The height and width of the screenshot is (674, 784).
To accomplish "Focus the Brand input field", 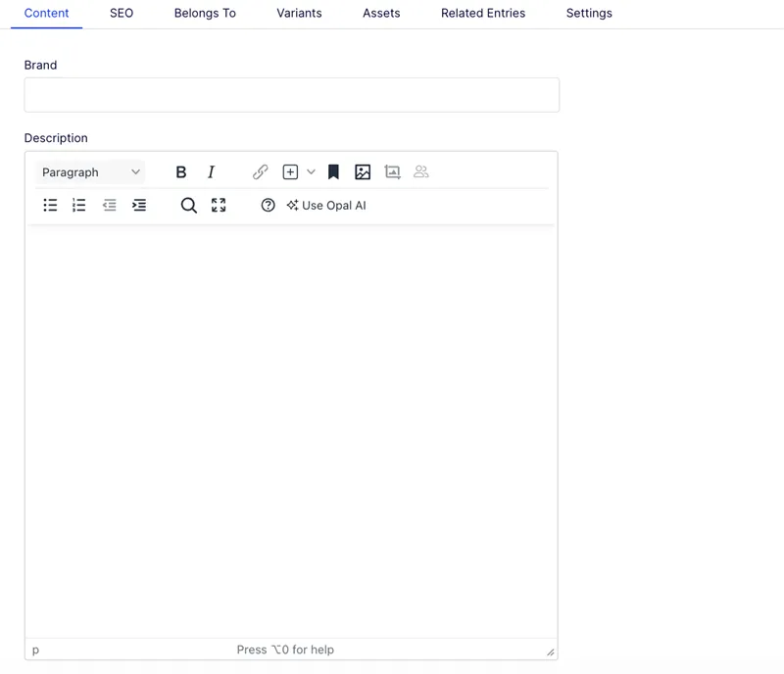I will pos(291,95).
